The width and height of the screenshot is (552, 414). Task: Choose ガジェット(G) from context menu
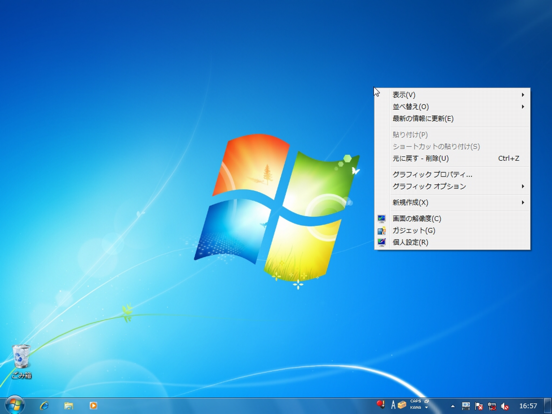coord(452,231)
